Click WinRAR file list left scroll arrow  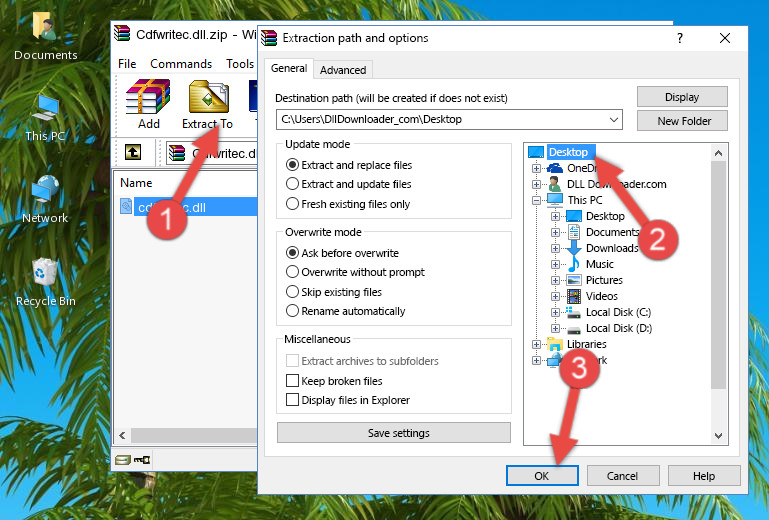click(123, 435)
